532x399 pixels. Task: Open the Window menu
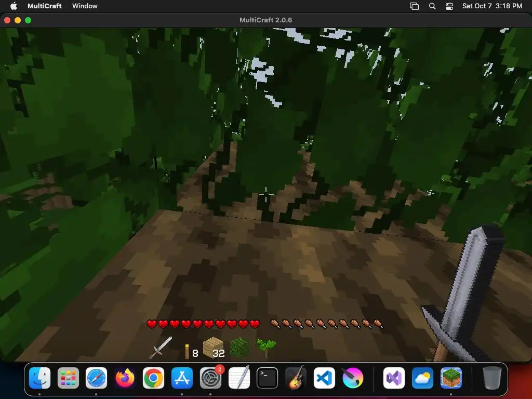click(85, 6)
